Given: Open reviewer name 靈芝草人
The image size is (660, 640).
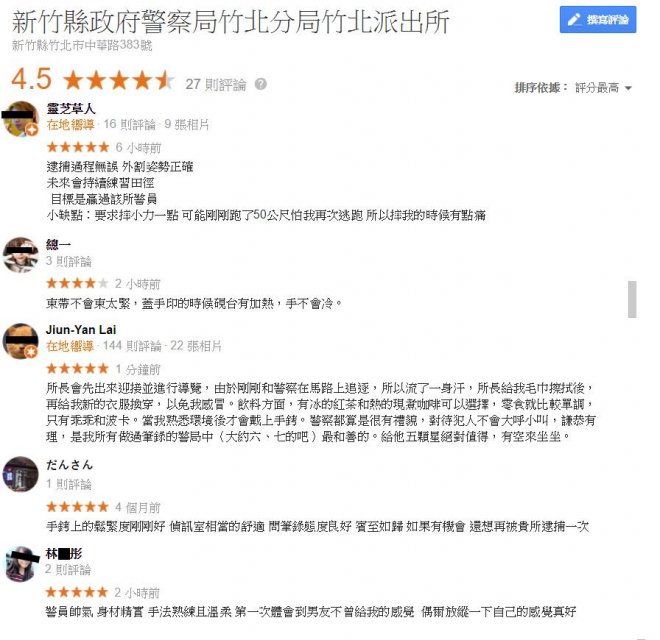Looking at the screenshot, I should point(71,109).
